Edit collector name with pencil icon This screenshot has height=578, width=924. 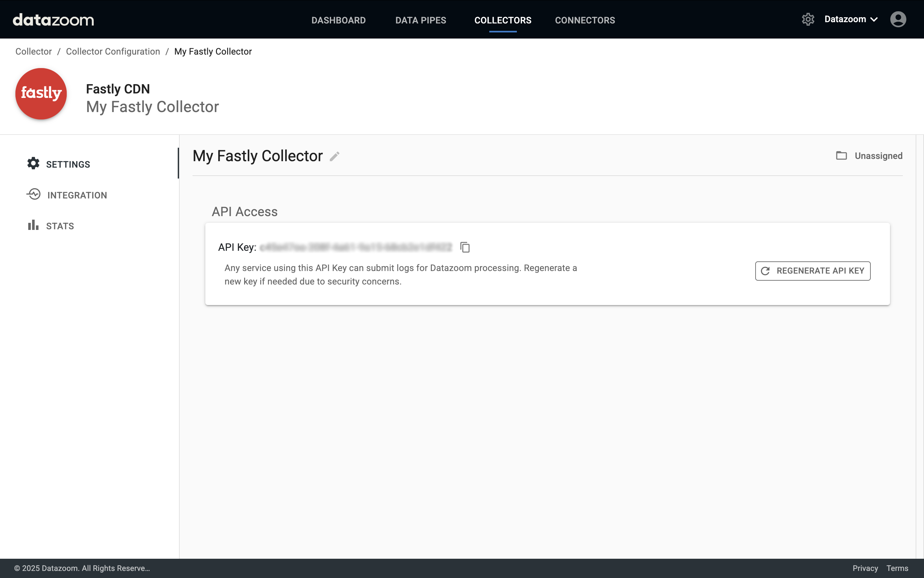335,156
